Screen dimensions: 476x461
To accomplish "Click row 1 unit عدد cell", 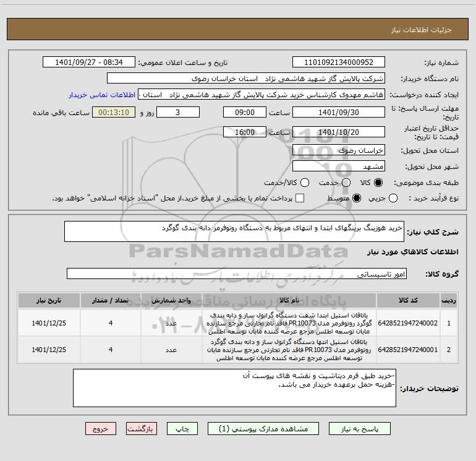I will coord(171,323).
